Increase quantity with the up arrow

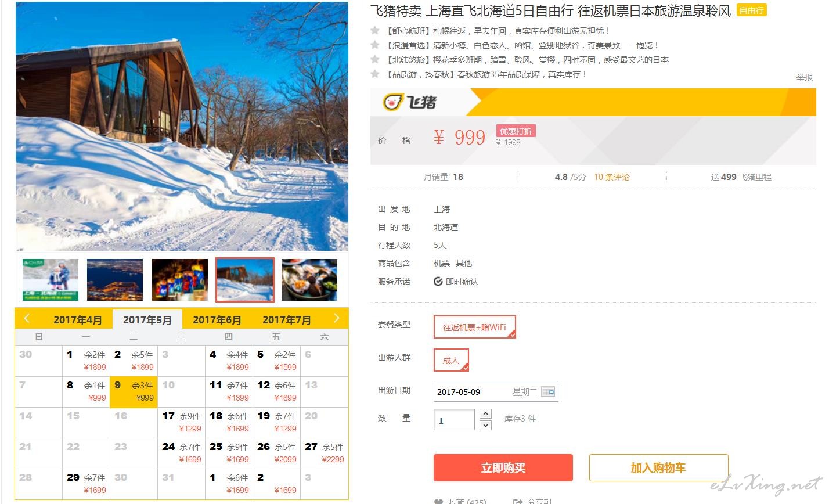coord(486,414)
